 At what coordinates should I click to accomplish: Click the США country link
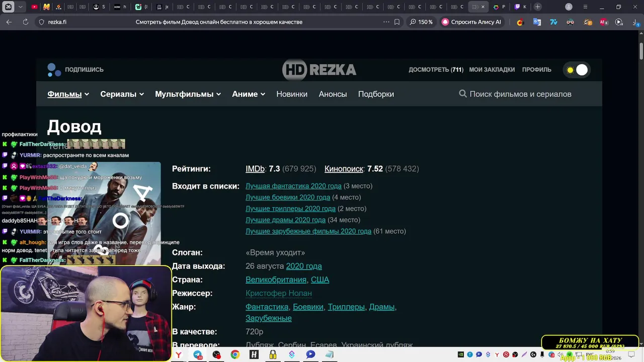pos(320,280)
